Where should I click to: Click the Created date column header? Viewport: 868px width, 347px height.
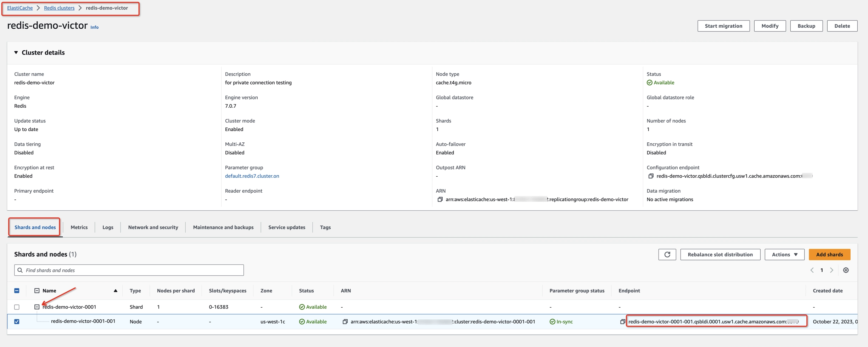828,291
